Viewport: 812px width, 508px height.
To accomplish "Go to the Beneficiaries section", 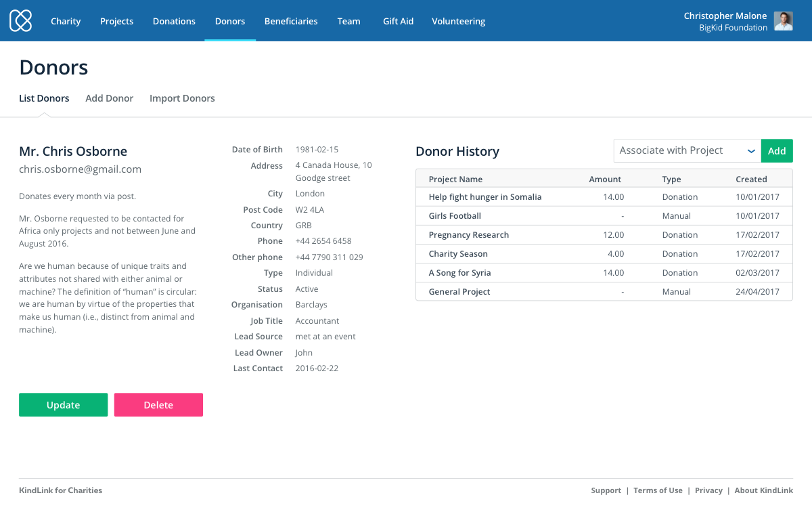I will coord(291,21).
